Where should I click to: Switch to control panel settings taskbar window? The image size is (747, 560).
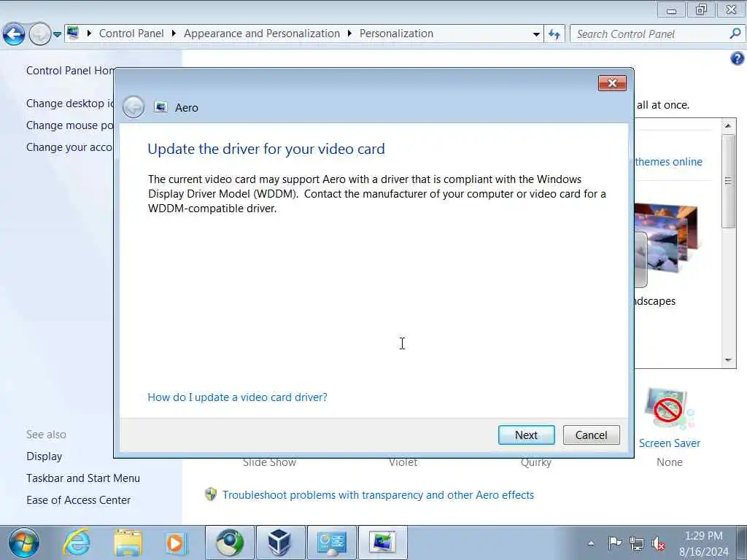pyautogui.click(x=332, y=542)
